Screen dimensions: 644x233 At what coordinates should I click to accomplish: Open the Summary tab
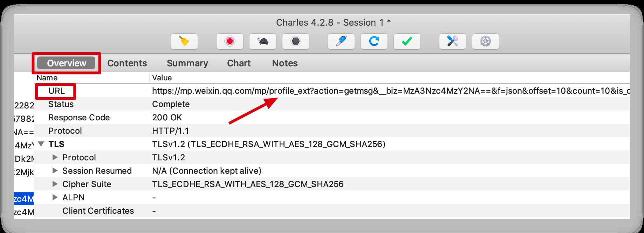[187, 63]
